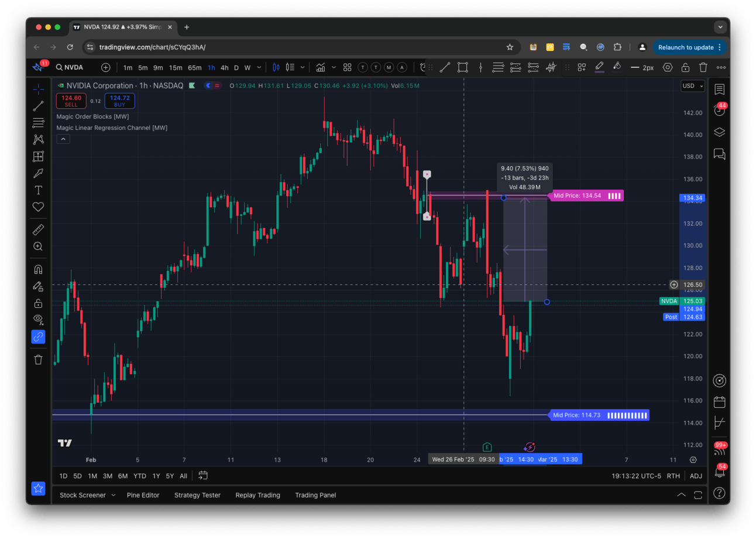Select the brush drawing tool
Viewport: 756px width, 539px height.
[38, 173]
